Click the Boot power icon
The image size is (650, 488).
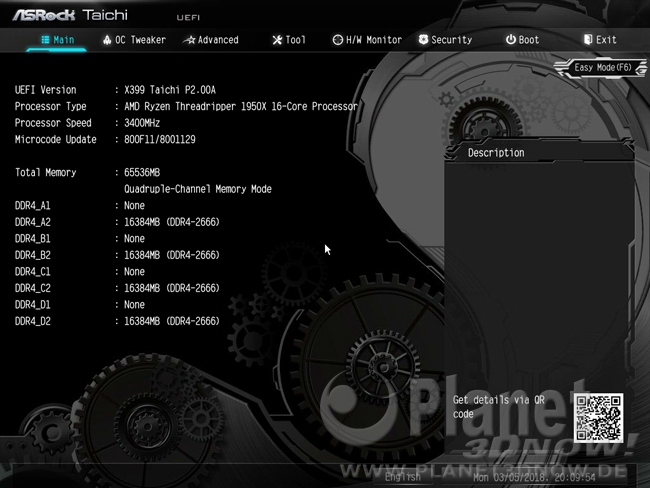511,39
